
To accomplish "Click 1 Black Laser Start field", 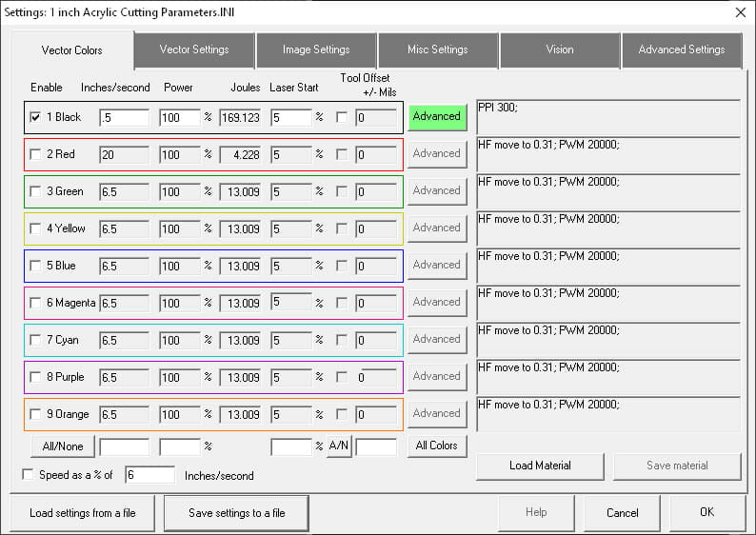I will point(291,118).
